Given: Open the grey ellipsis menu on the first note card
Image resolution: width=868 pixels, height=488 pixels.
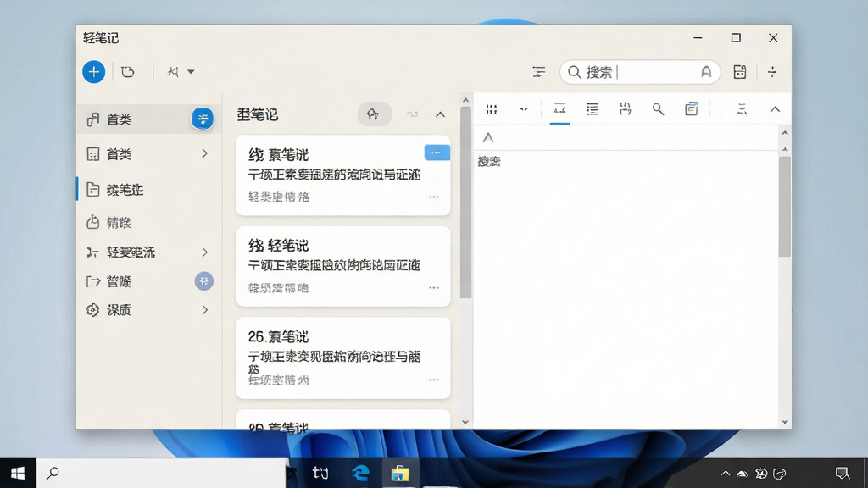Looking at the screenshot, I should tap(433, 197).
